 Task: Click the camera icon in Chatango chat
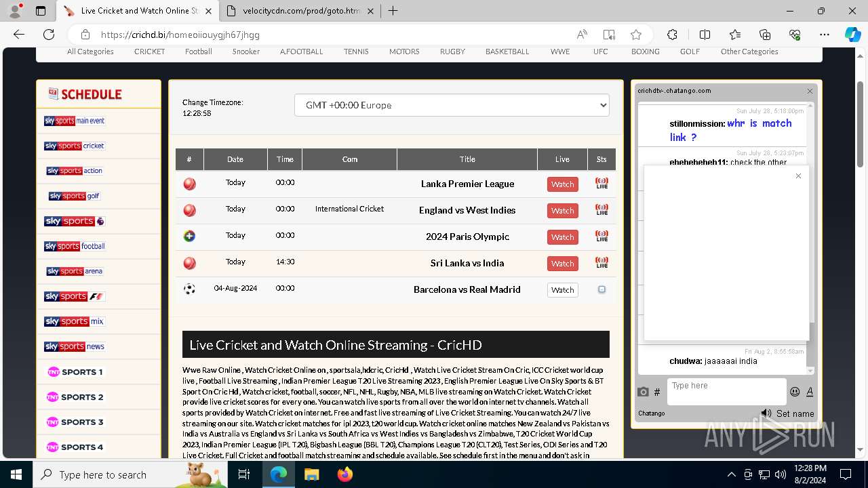click(643, 392)
